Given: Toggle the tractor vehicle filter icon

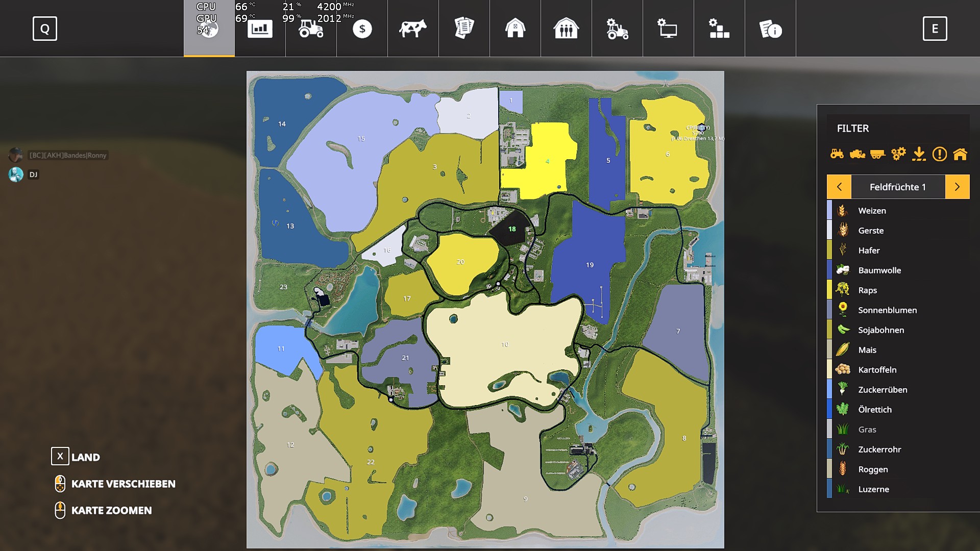Looking at the screenshot, I should tap(837, 154).
